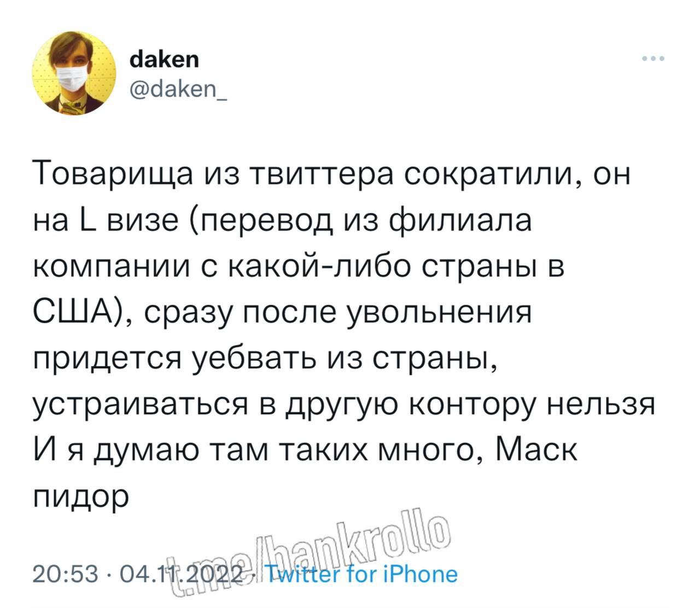Open the daken display name profile

tap(165, 59)
